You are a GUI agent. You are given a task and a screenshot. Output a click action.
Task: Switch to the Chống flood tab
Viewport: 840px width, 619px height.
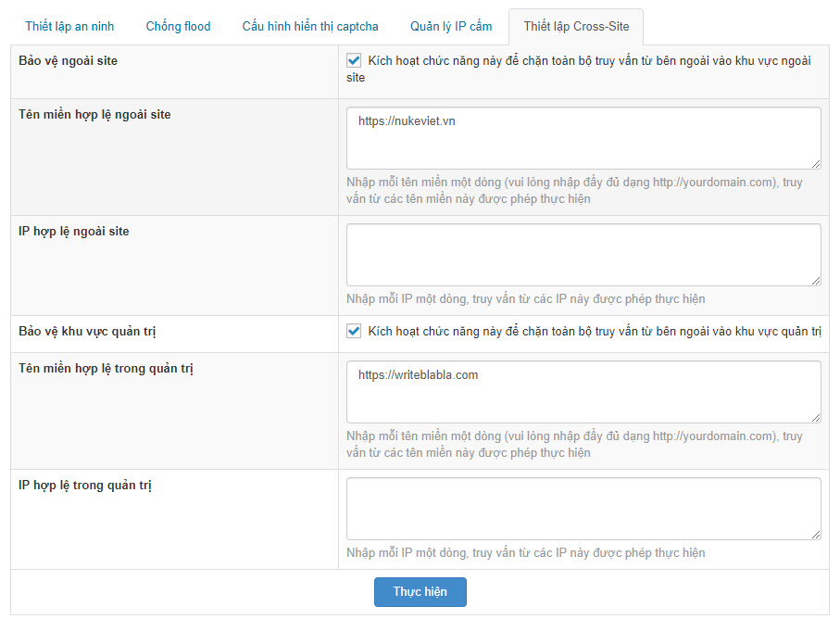point(179,26)
